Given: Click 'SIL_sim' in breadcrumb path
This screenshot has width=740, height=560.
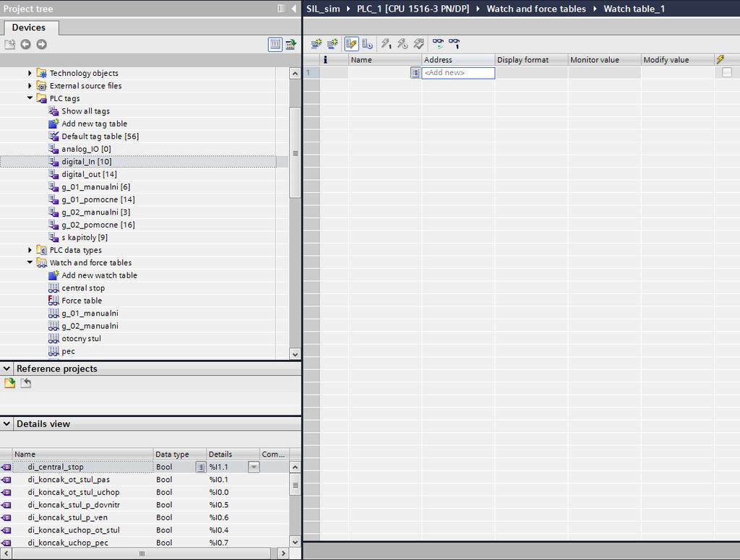Looking at the screenshot, I should pos(323,9).
